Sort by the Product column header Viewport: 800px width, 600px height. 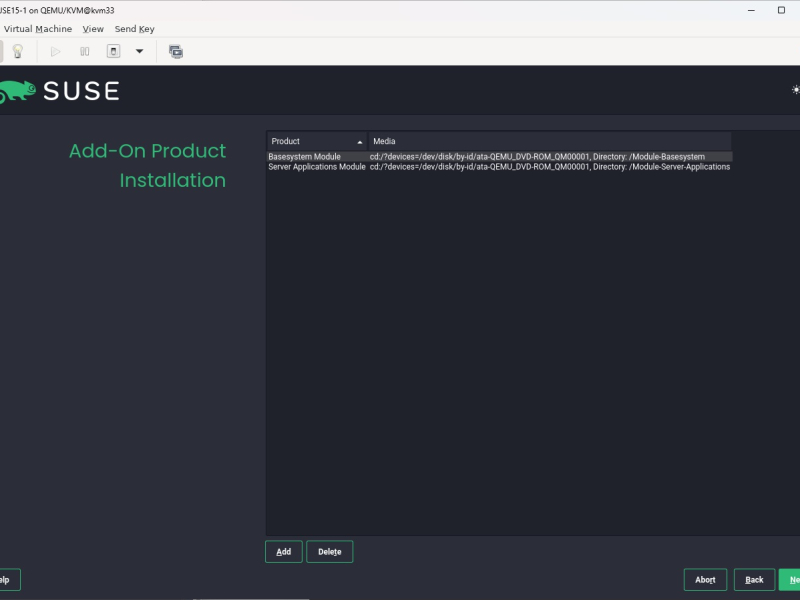(x=317, y=141)
